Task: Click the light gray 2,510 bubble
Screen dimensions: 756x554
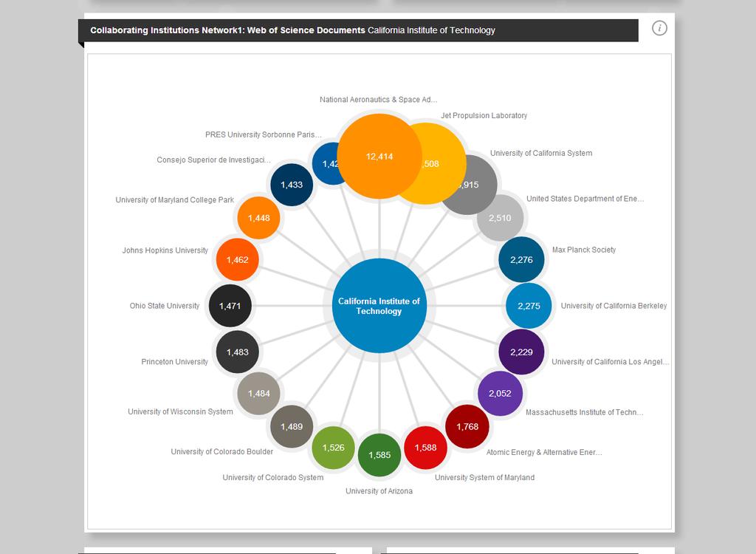Action: (x=501, y=218)
